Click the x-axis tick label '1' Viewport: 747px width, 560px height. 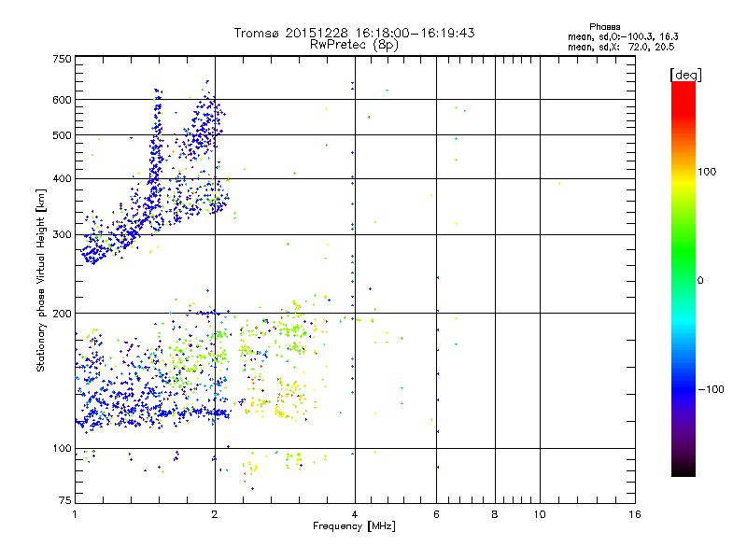pyautogui.click(x=75, y=514)
